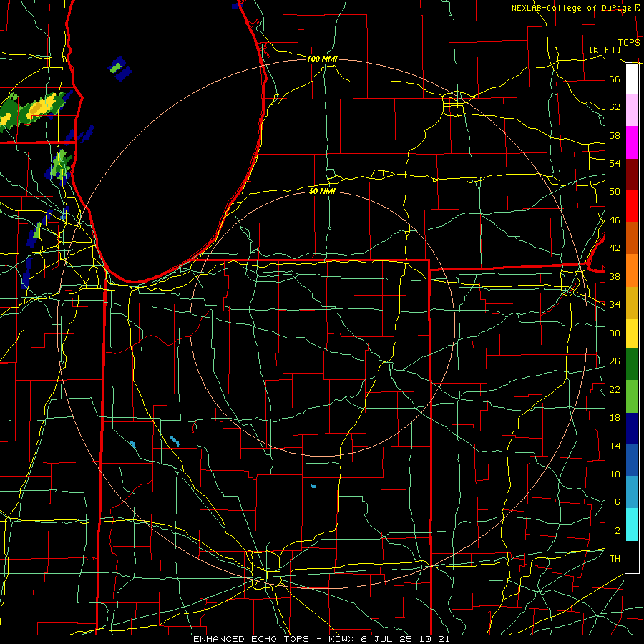Click the legend value "62"

[x=615, y=107]
